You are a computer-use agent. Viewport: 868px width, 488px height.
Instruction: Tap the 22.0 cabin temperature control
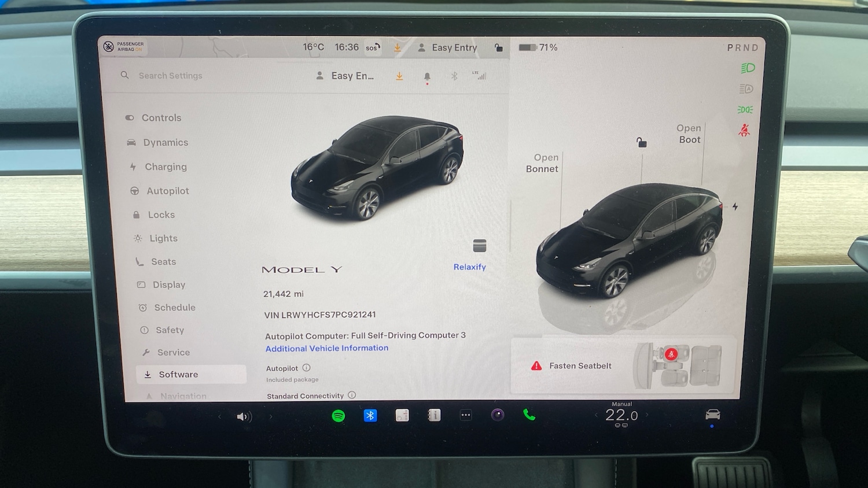[x=621, y=415]
